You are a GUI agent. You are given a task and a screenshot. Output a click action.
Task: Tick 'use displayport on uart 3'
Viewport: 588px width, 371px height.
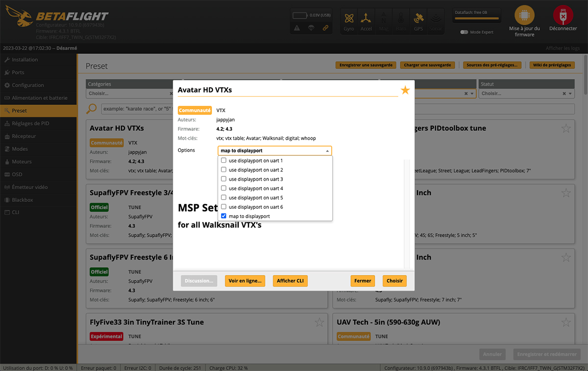pos(224,179)
